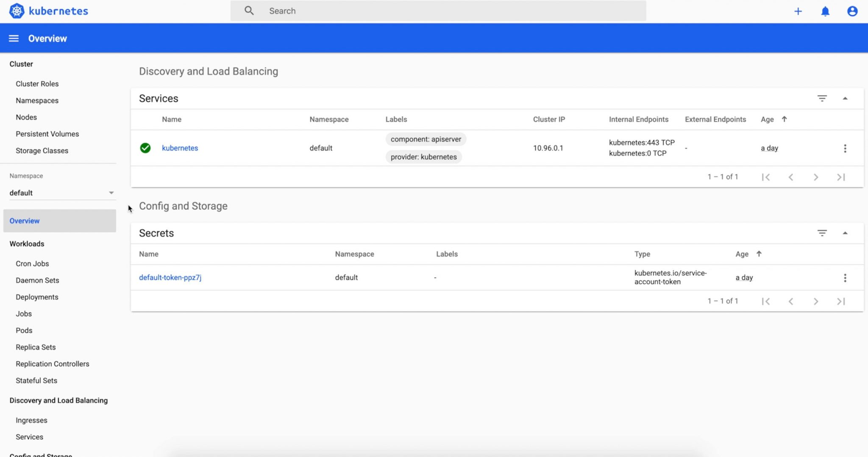Open the user account icon
The image size is (868, 457).
pyautogui.click(x=852, y=11)
